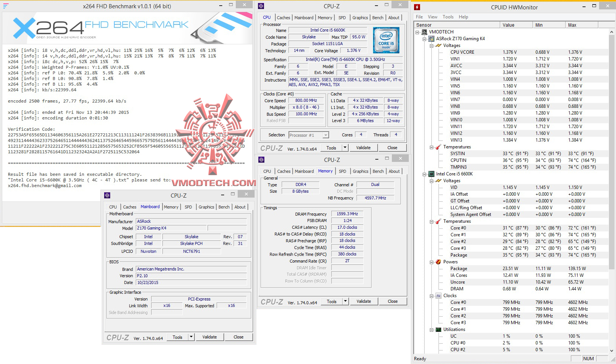616x364 pixels.
Task: Select the ASRock Z170 Gaming K4 motherboard icon
Action: [x=432, y=39]
